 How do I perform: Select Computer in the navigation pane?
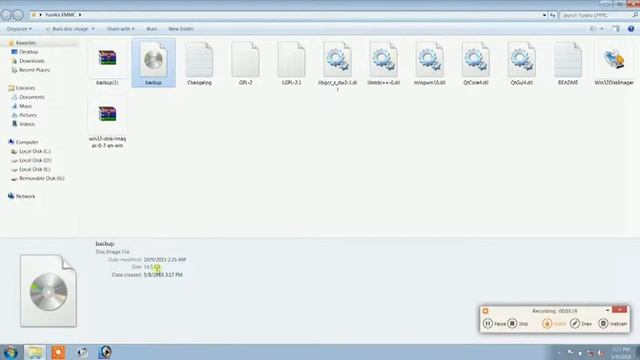(27, 142)
